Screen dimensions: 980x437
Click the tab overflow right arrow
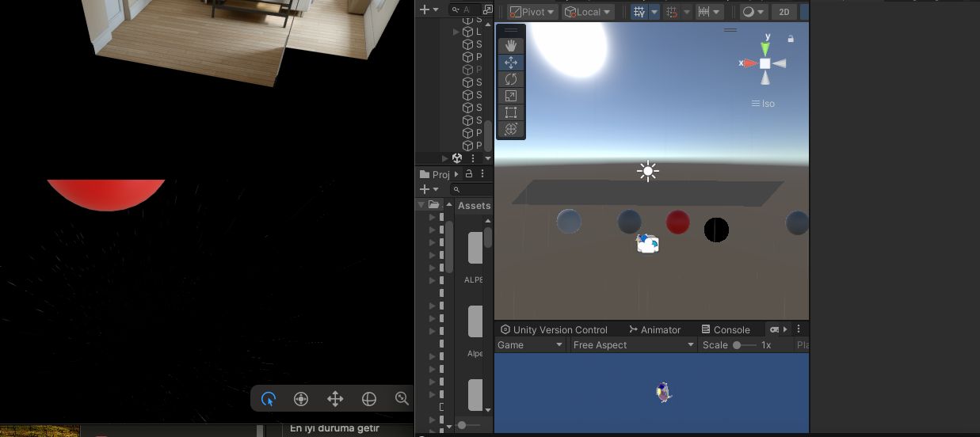(x=786, y=329)
